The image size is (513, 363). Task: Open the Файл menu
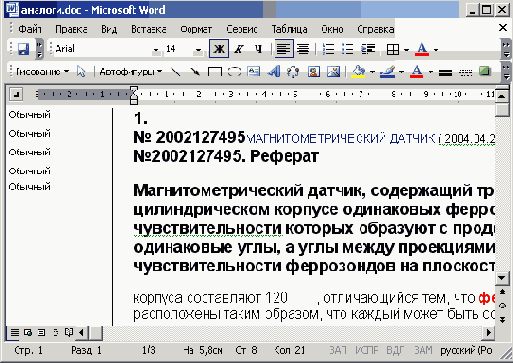[30, 29]
